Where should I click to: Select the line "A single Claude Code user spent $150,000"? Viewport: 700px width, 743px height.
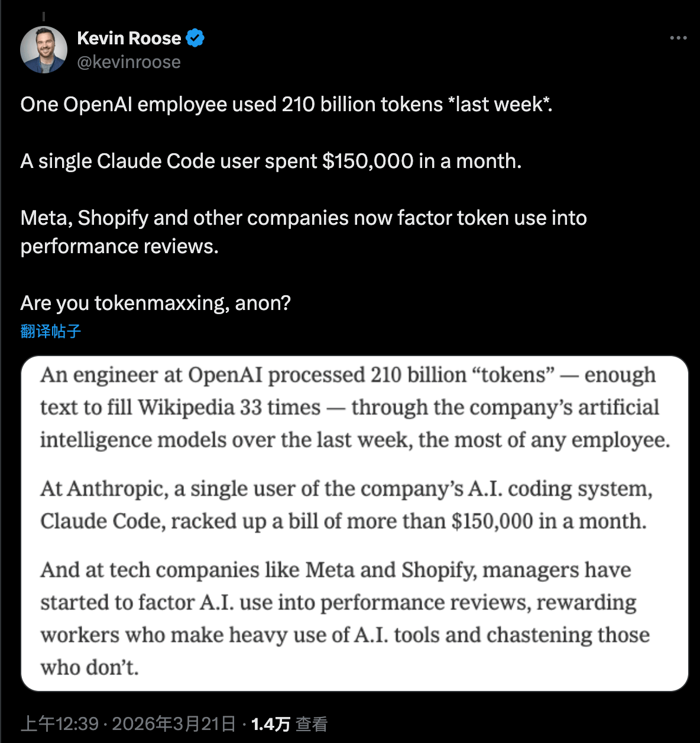coord(271,161)
